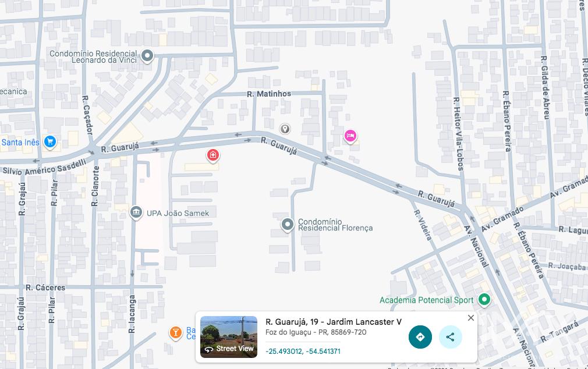Select the grey location pin below R. Matinhos
The width and height of the screenshot is (588, 369).
(x=285, y=129)
